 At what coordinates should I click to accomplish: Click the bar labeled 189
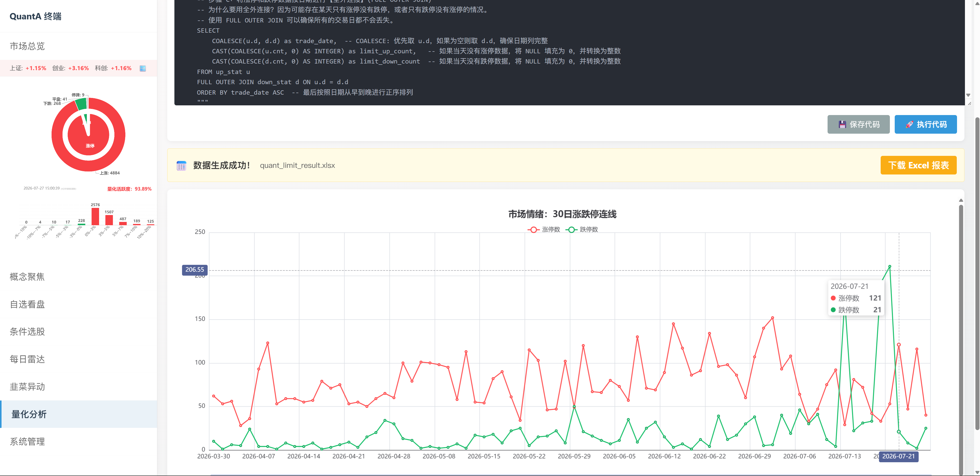click(x=137, y=224)
